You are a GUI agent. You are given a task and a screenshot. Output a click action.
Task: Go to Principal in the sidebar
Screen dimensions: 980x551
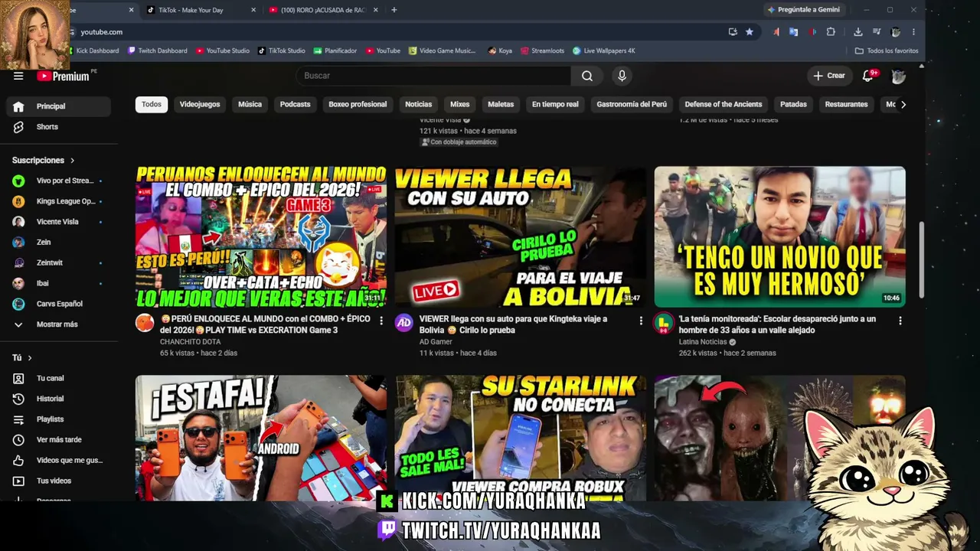pos(58,106)
